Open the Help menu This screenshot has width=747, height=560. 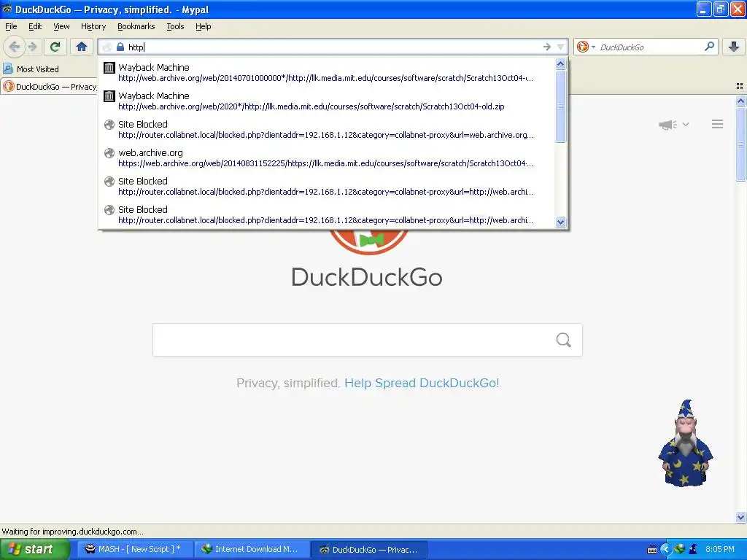click(204, 26)
